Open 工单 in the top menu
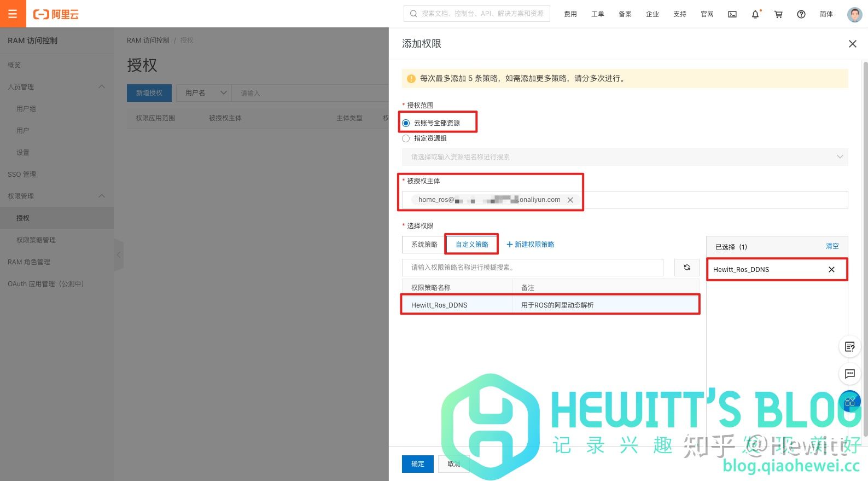Screen dimensions: 868x481 click(x=598, y=14)
